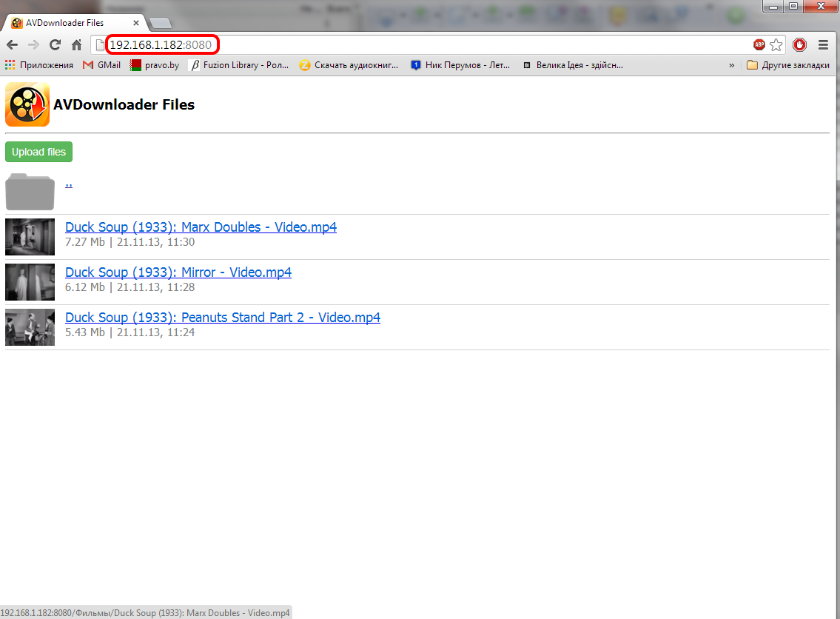Click the '7.27 Mb | 21.11.13, 11:30' text

tap(130, 242)
